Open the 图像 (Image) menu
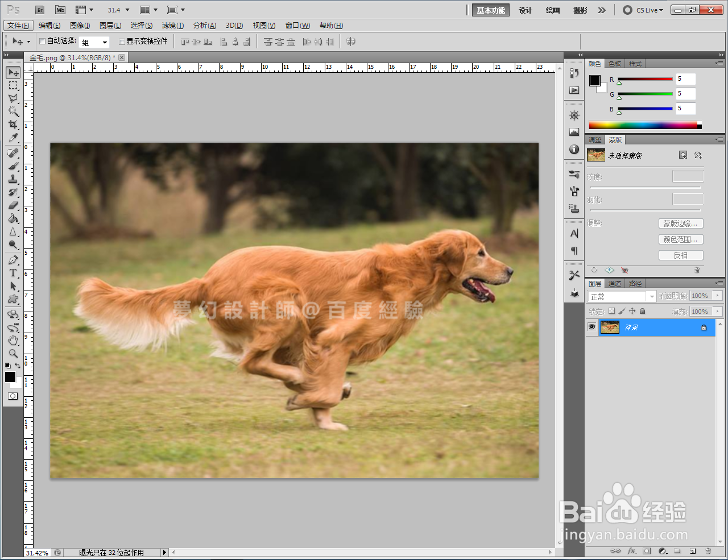 pos(80,26)
